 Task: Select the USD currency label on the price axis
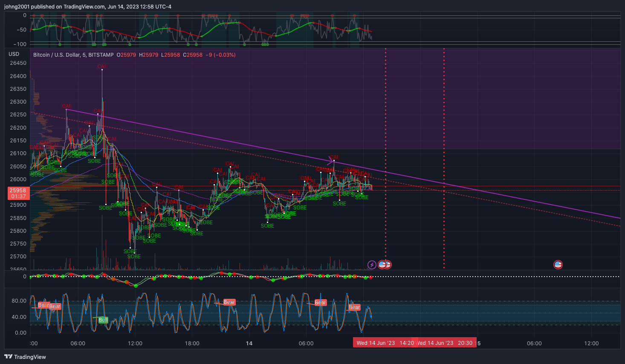pos(14,54)
